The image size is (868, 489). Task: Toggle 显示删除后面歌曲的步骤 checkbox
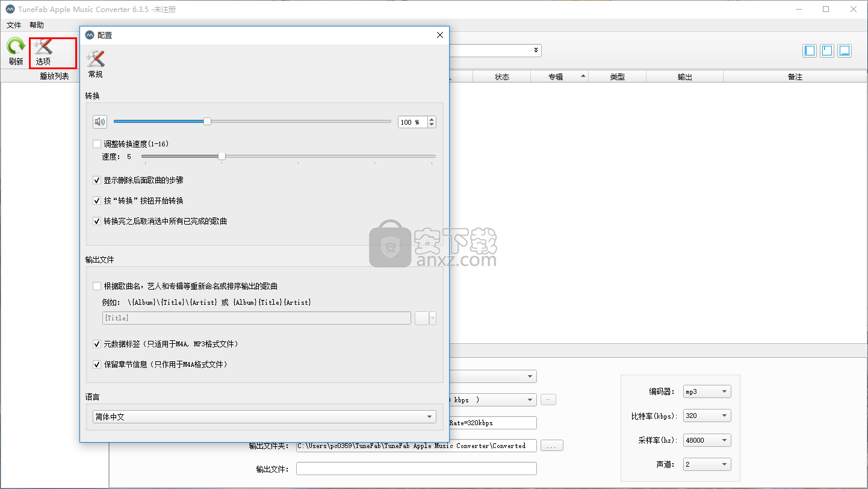click(97, 180)
